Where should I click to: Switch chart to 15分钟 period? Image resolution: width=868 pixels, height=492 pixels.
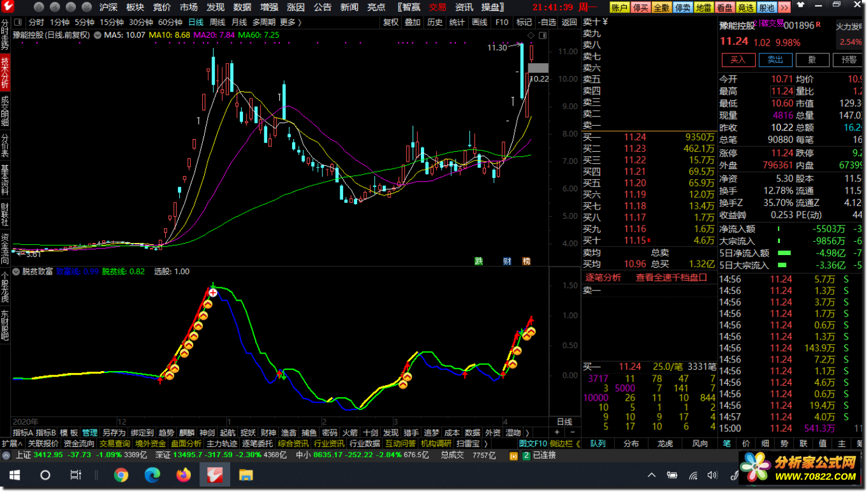[x=112, y=22]
